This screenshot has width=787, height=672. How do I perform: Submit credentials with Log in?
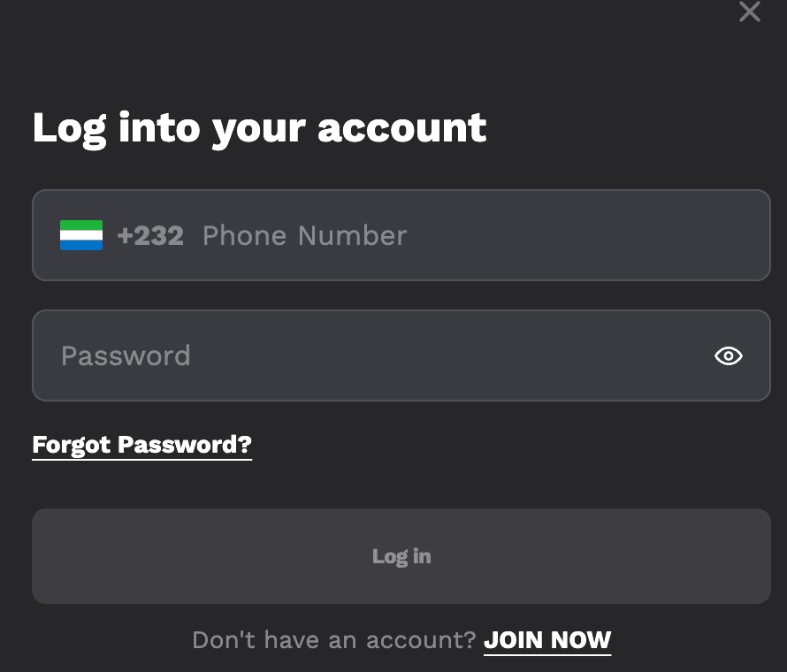click(401, 556)
